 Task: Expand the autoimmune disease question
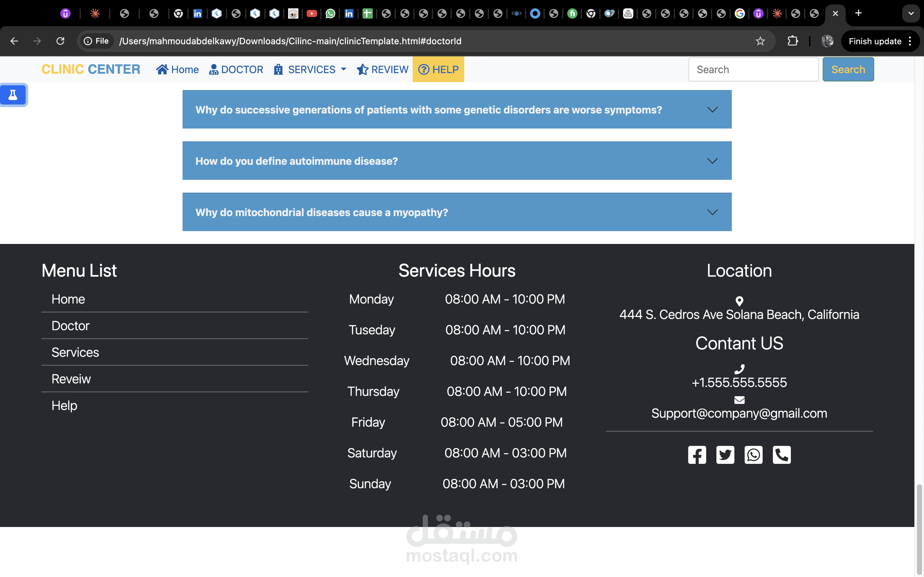457,161
